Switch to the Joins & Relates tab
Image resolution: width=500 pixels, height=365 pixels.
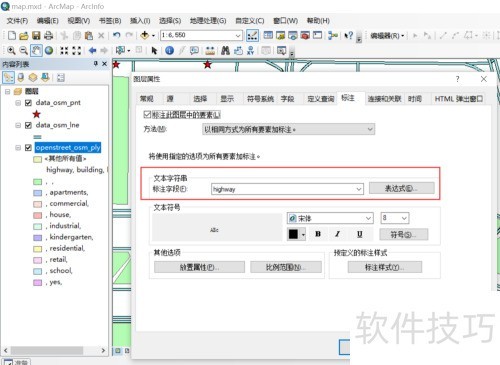tap(384, 99)
